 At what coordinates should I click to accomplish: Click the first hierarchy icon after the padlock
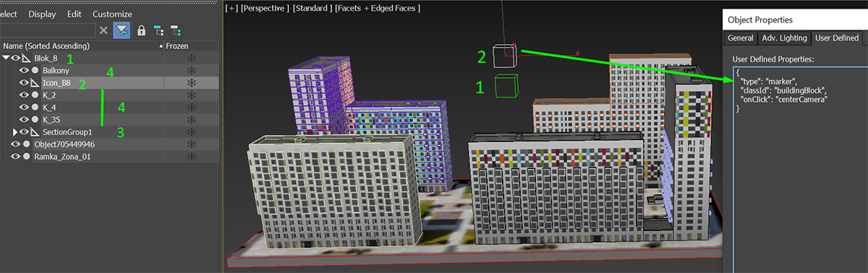[158, 30]
